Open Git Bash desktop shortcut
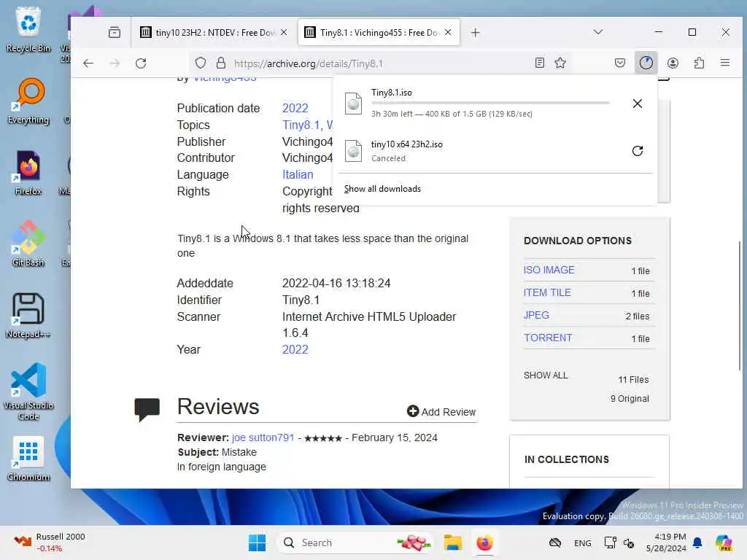The image size is (747, 560). tap(28, 244)
